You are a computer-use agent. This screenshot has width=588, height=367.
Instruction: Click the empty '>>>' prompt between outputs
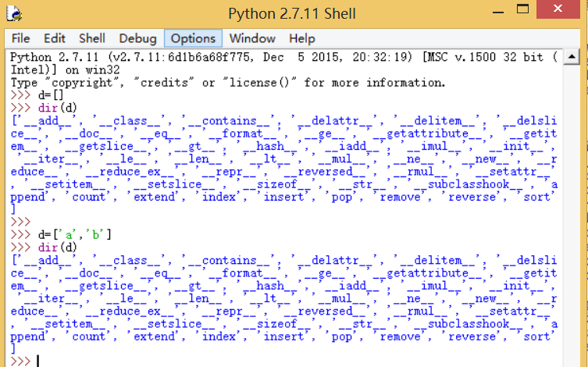[x=20, y=222]
